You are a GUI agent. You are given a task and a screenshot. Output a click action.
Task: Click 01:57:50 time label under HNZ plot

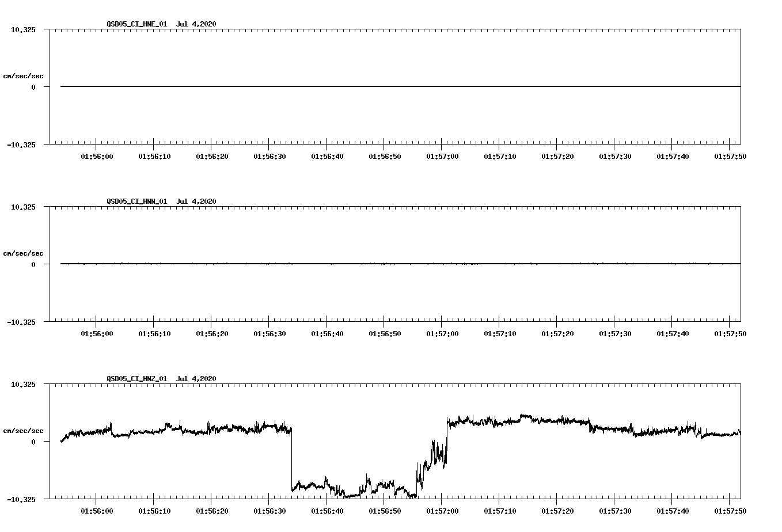click(730, 511)
